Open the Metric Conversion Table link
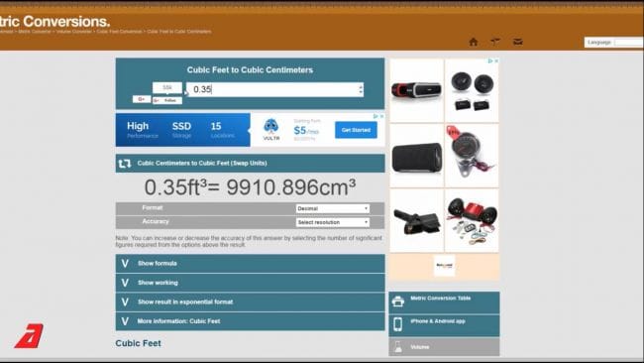Screen dimensions: 644x363 (445, 302)
